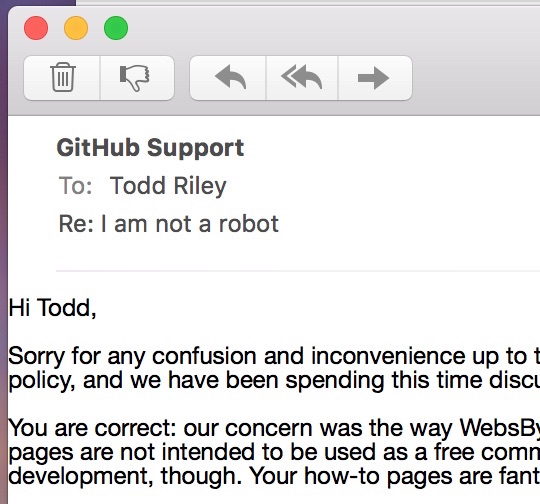The width and height of the screenshot is (540, 504).
Task: Select the recipient Todd Riley
Action: (x=168, y=186)
